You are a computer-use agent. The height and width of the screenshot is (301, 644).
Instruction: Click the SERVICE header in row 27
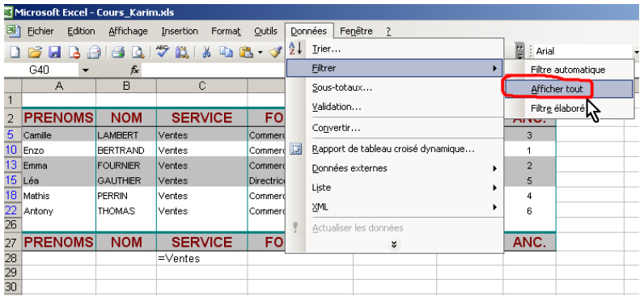coord(201,242)
